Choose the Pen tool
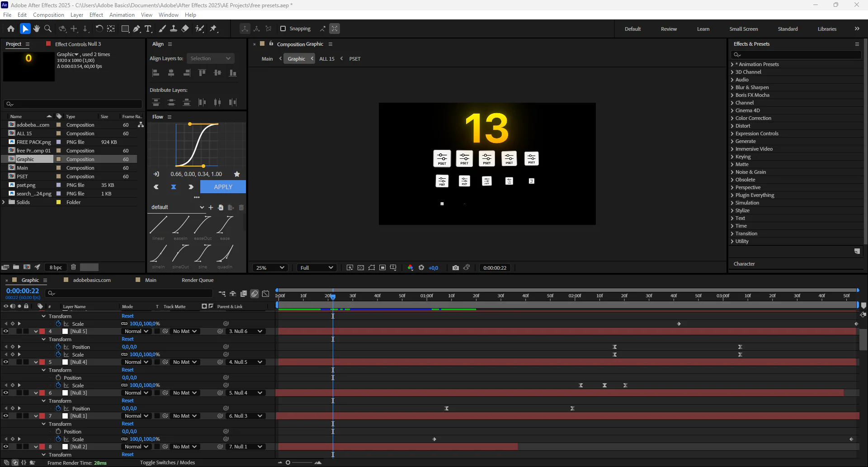Screen dimensions: 868x467 [x=137, y=29]
